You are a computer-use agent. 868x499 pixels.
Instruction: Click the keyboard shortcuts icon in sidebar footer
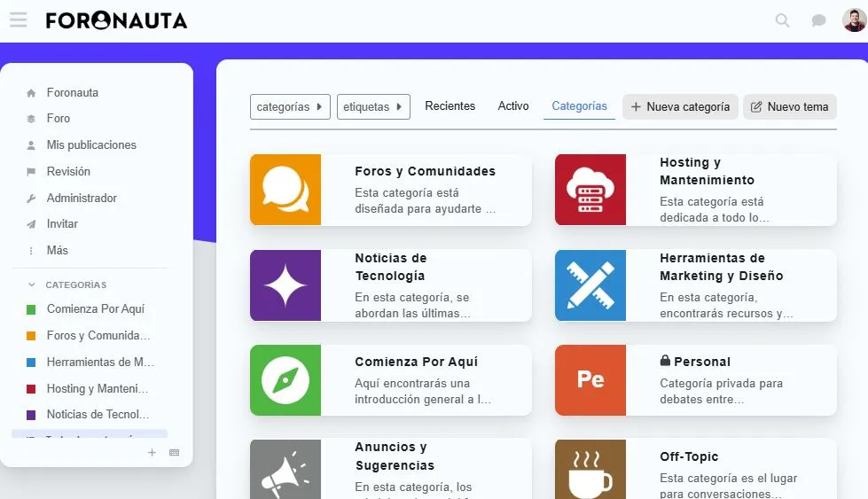tap(175, 453)
